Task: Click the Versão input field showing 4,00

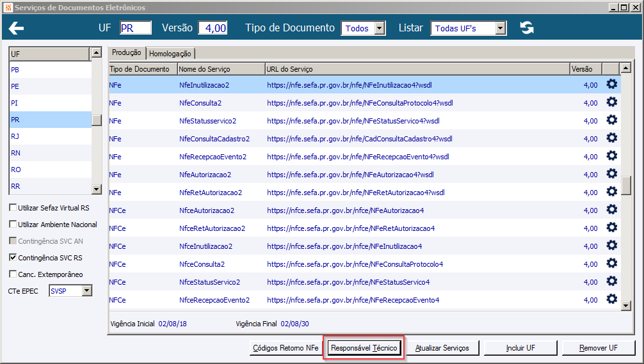Action: point(213,28)
